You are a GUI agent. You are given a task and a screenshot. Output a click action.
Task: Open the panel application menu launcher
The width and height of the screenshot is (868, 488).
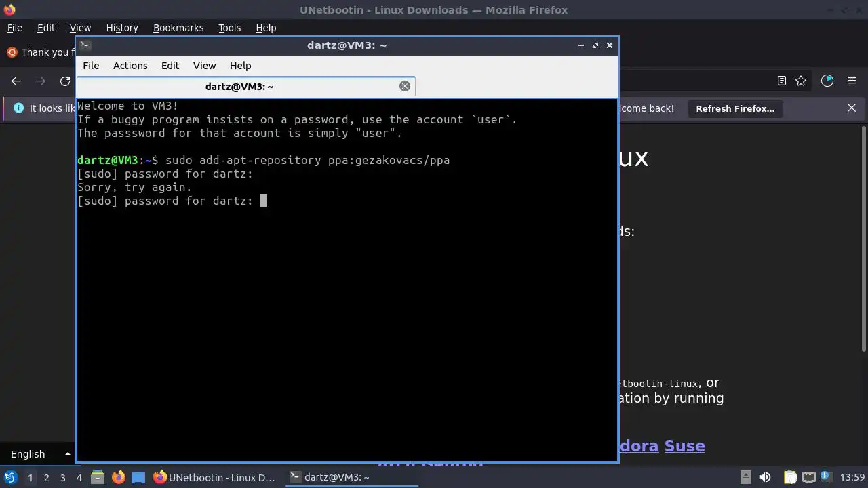(x=10, y=477)
